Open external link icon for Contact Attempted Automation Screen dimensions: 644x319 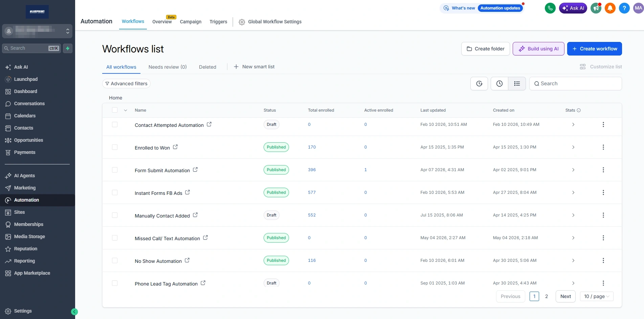[x=209, y=124]
